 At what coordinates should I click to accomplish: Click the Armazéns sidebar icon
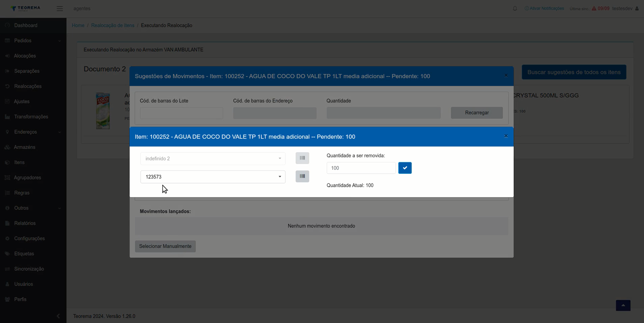7,147
